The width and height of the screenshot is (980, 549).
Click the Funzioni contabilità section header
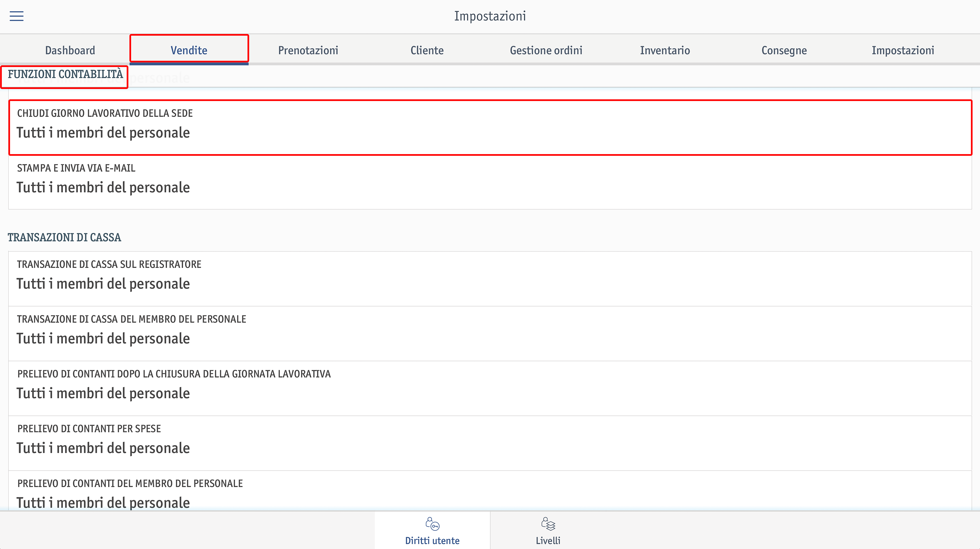65,74
